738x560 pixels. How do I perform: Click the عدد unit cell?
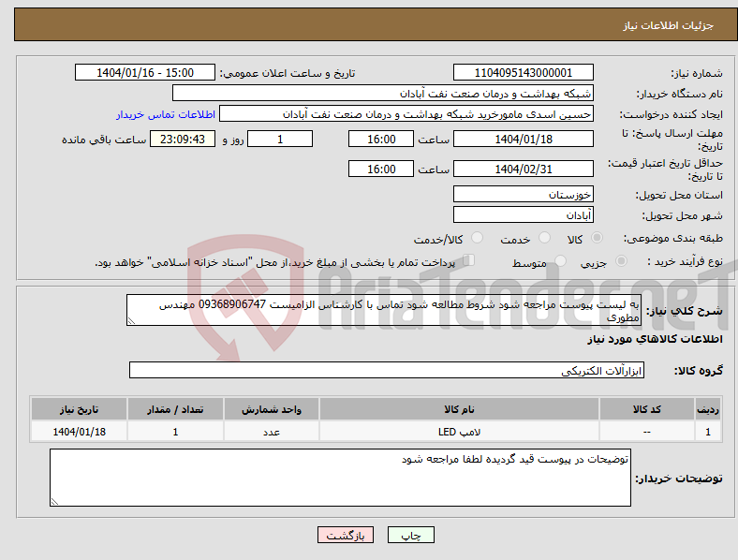272,431
